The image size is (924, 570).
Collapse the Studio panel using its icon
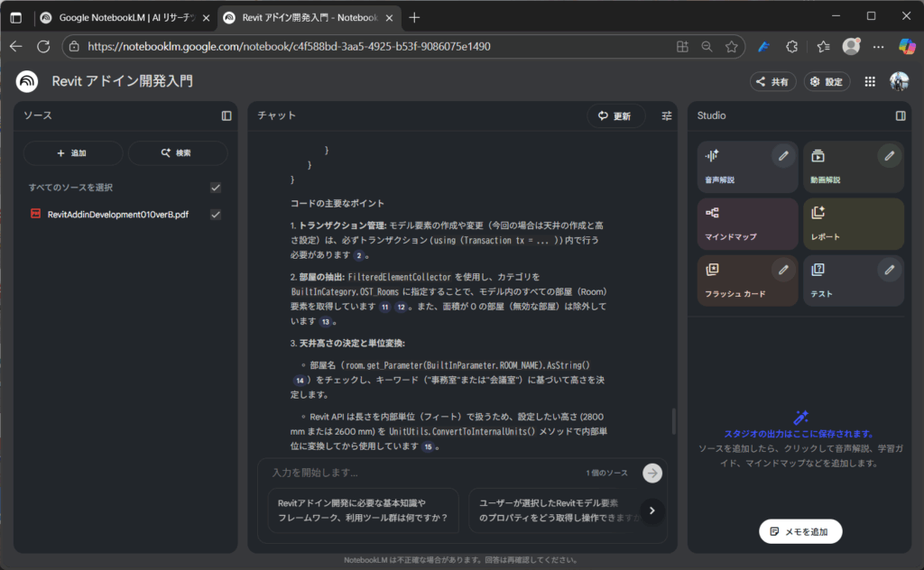pos(900,115)
